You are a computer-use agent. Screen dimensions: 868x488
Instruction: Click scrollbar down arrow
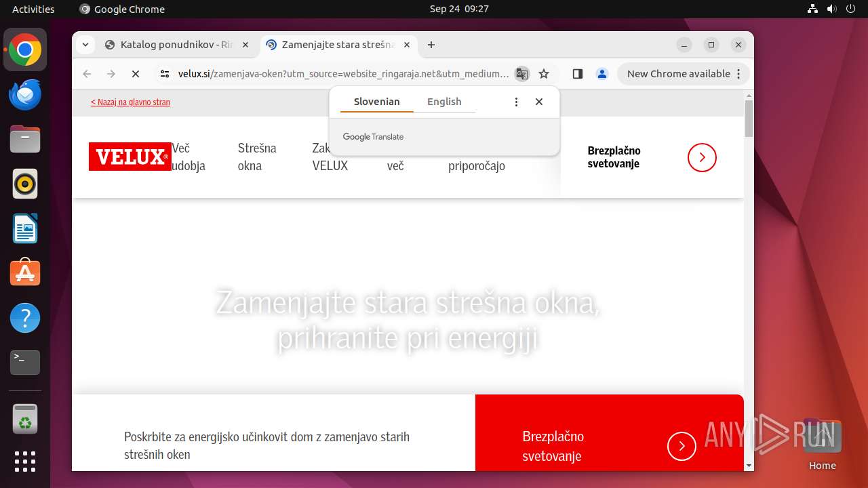[749, 466]
